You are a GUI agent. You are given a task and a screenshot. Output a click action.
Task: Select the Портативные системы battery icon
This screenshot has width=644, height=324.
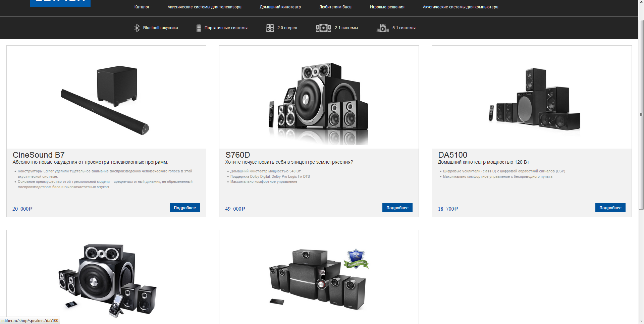tap(199, 28)
